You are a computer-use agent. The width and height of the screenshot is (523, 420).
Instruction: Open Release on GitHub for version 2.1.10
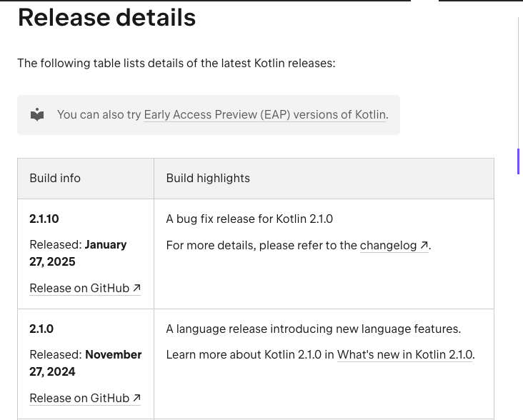click(79, 288)
